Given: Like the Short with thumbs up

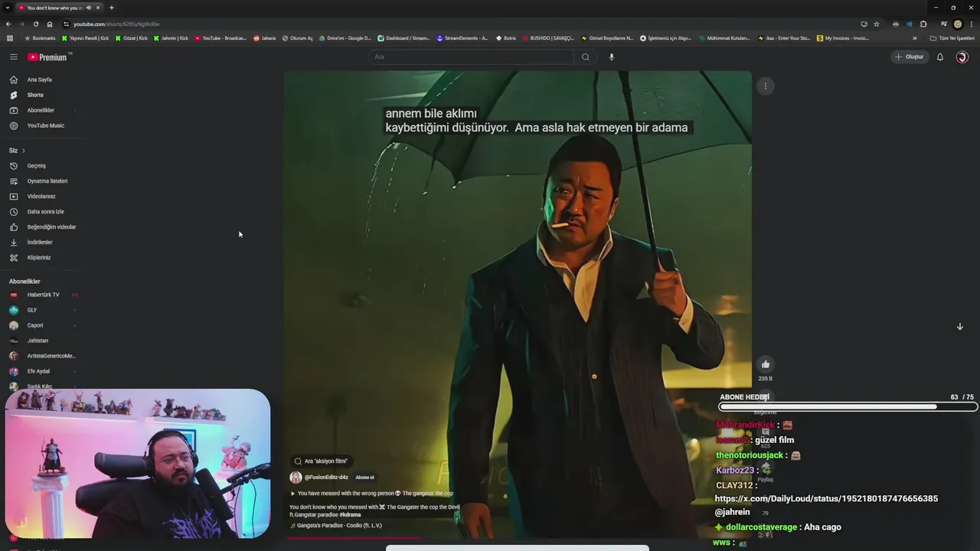Looking at the screenshot, I should [765, 364].
